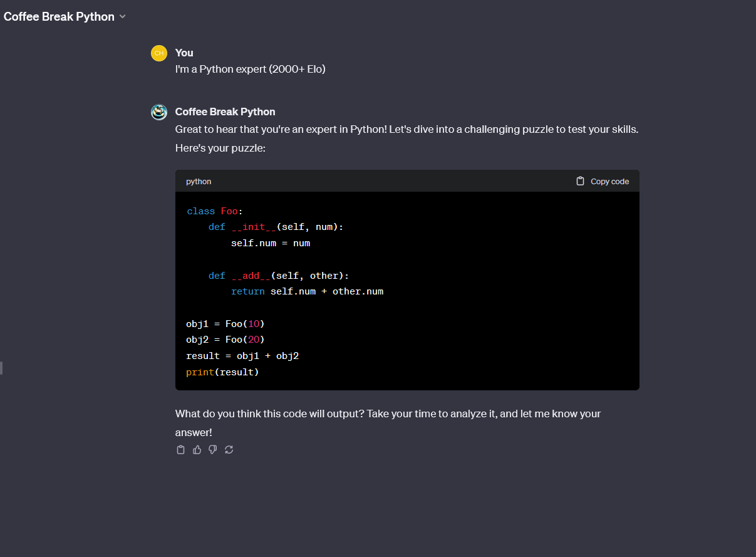The width and height of the screenshot is (756, 557).
Task: Give the response a thumbs down
Action: (213, 450)
